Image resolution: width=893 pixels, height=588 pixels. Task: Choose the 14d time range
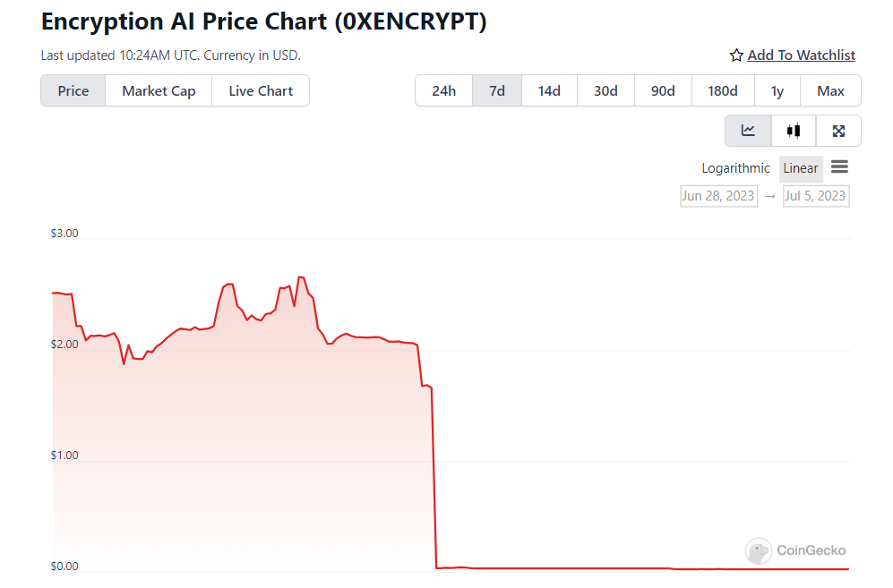point(549,91)
